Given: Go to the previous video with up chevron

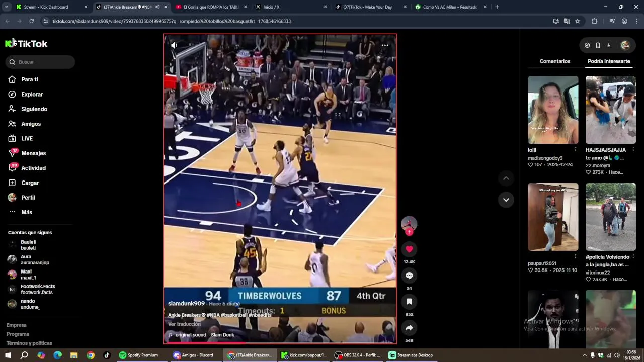Looking at the screenshot, I should 506,178.
